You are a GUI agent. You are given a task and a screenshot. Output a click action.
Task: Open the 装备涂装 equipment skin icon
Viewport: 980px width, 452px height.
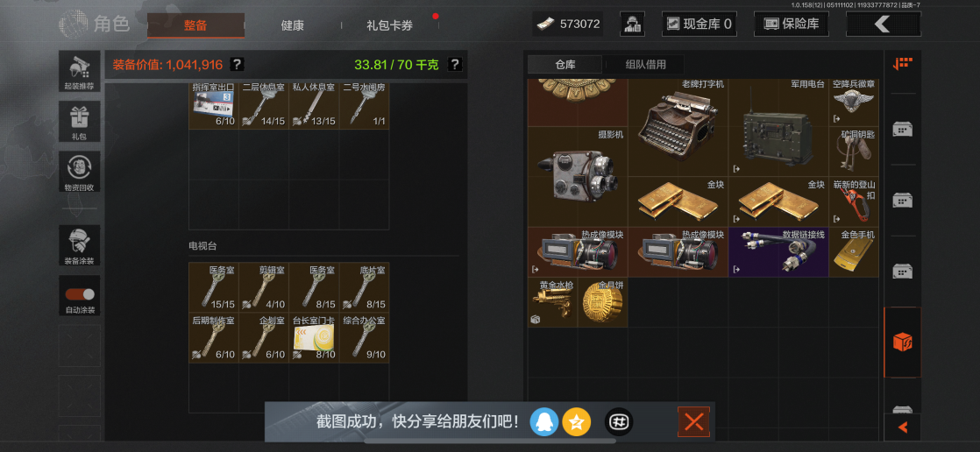coord(80,245)
